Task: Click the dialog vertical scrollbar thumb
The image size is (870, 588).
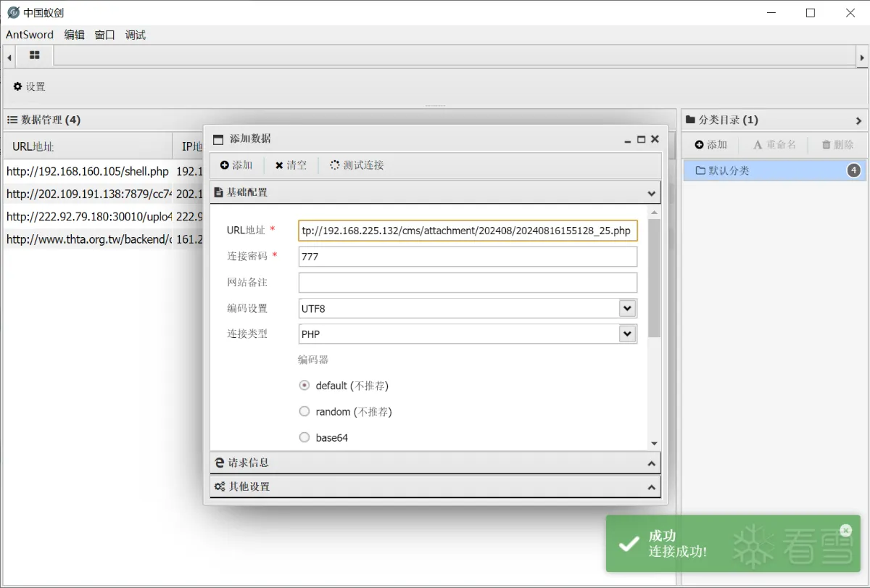Action: [x=654, y=278]
